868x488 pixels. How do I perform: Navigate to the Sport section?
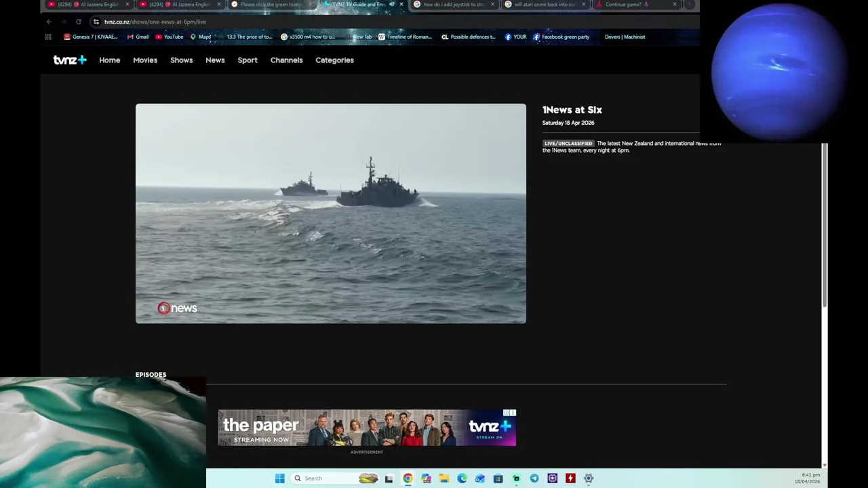click(248, 60)
